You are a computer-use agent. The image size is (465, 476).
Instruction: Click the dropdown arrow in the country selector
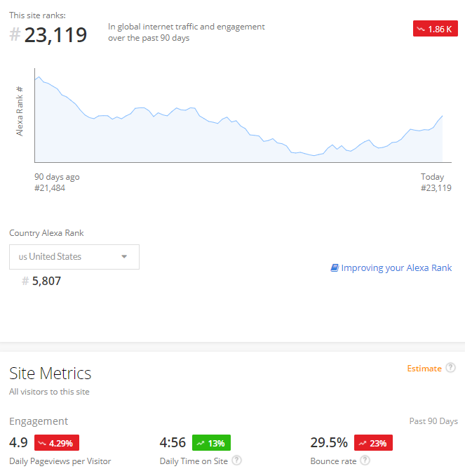coord(124,257)
